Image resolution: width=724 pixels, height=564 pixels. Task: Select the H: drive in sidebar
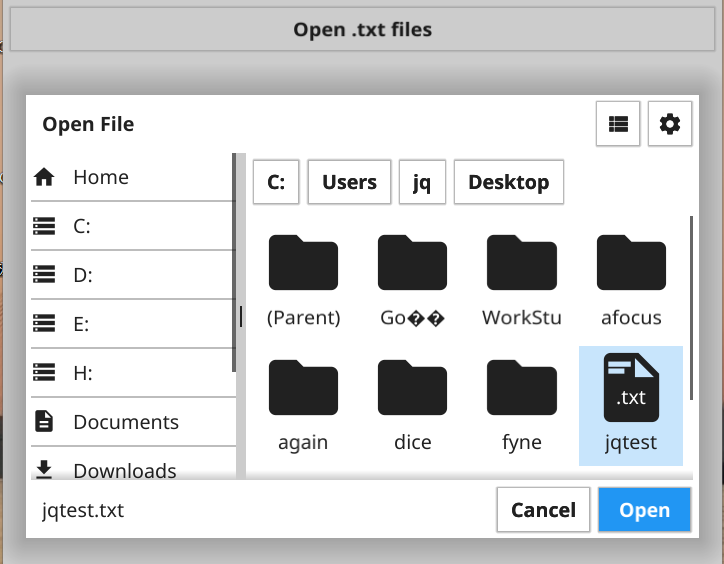[x=82, y=373]
